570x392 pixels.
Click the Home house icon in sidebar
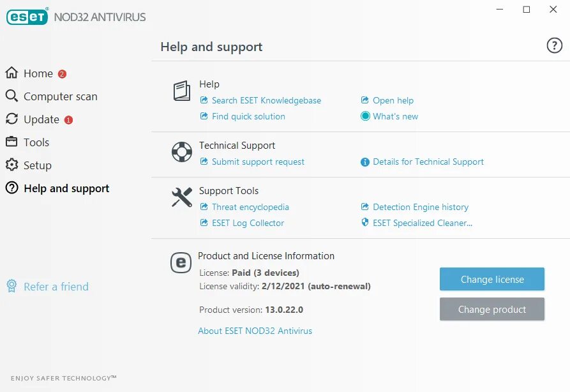pos(11,73)
